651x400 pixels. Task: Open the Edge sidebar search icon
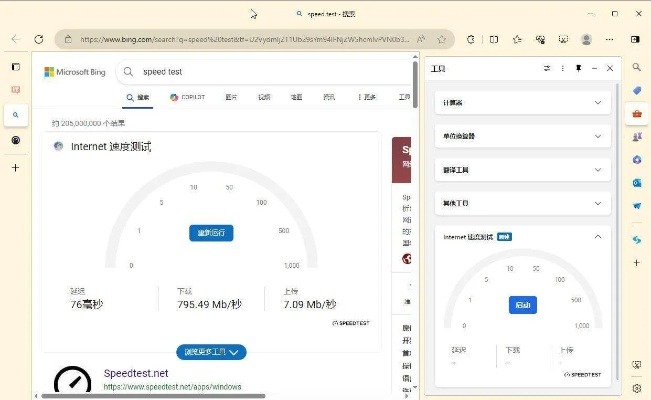[15, 115]
